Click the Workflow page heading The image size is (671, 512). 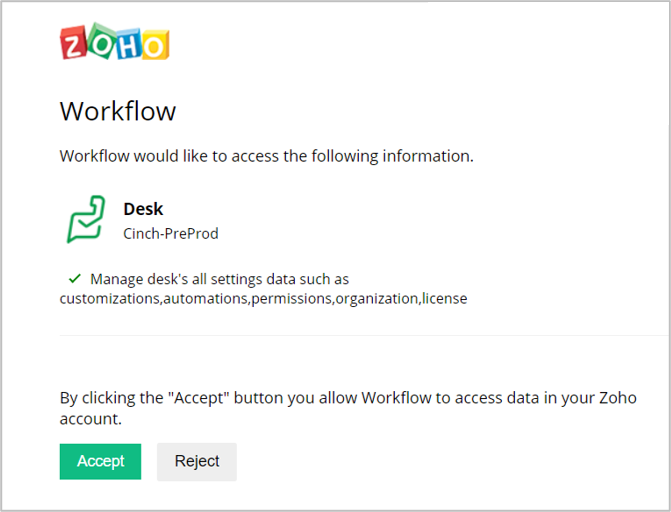(118, 110)
